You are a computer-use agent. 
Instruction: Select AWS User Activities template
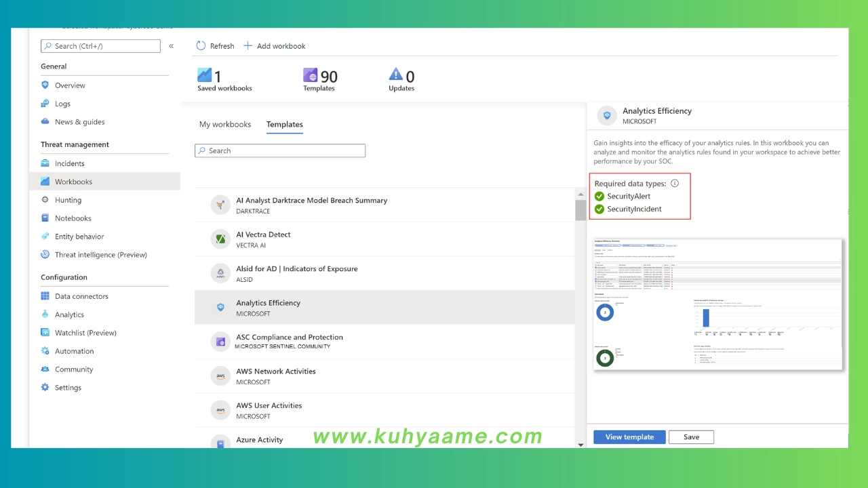pos(384,410)
